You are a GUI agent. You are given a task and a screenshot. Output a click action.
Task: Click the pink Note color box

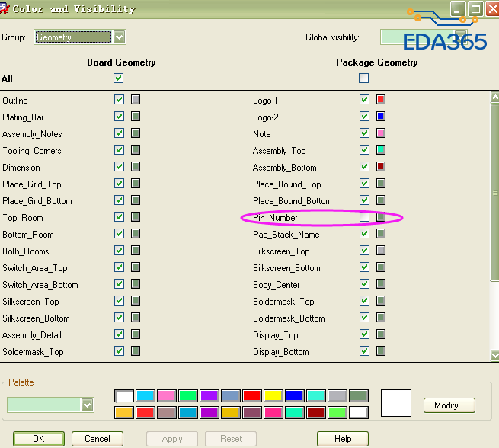(x=381, y=133)
